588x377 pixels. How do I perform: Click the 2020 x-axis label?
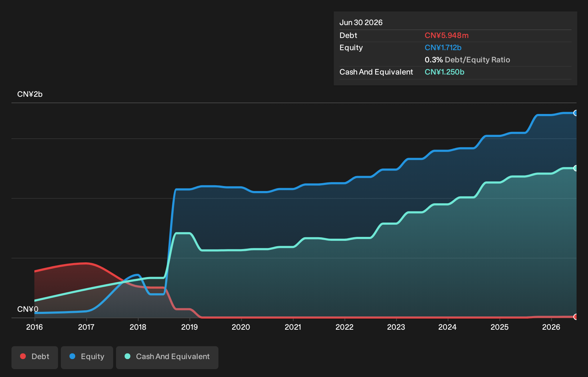[241, 327]
